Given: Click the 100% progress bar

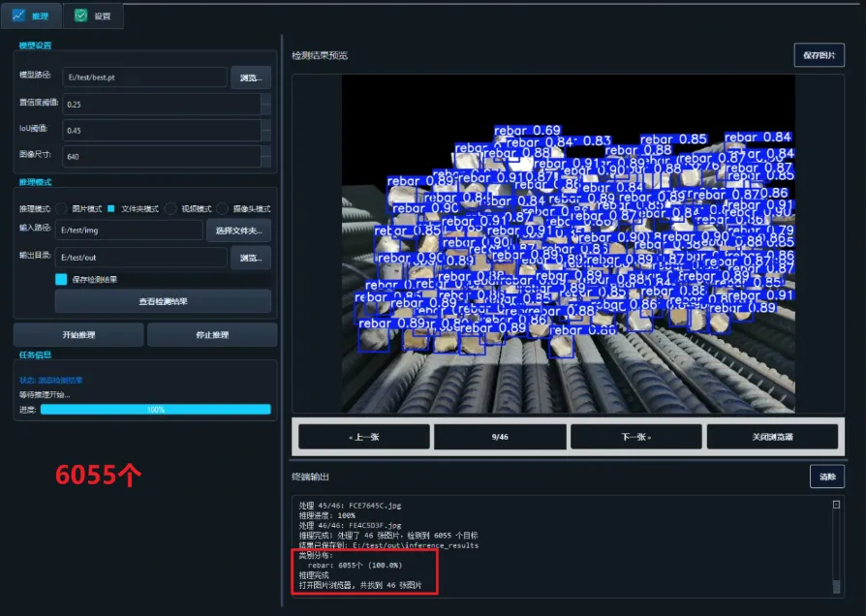Looking at the screenshot, I should (x=155, y=410).
